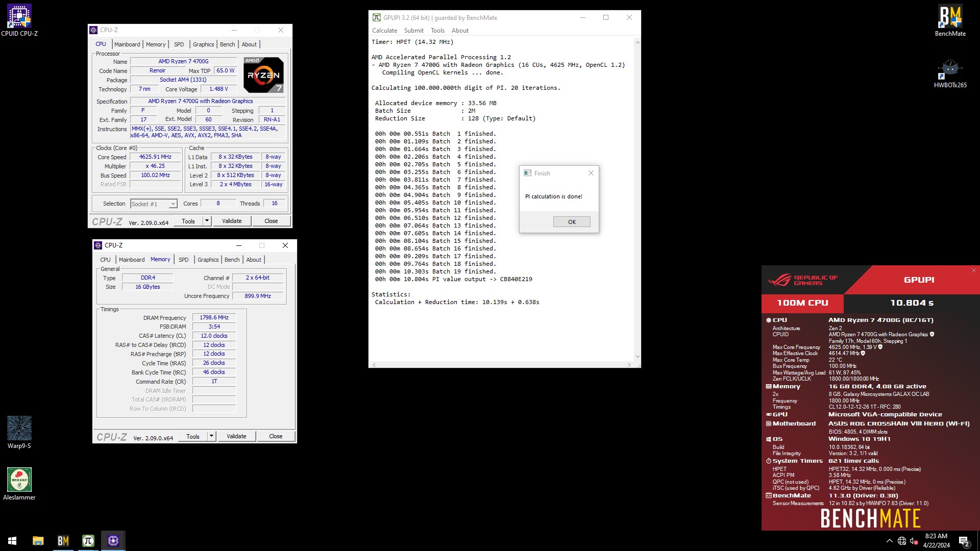This screenshot has height=551, width=980.
Task: Click 'PI value output -> CB840E219' line
Action: pos(453,279)
